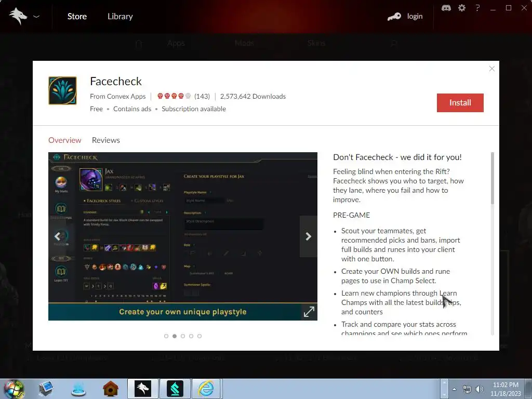This screenshot has height=399, width=532.
Task: Click the Facecheck app icon
Action: (63, 90)
